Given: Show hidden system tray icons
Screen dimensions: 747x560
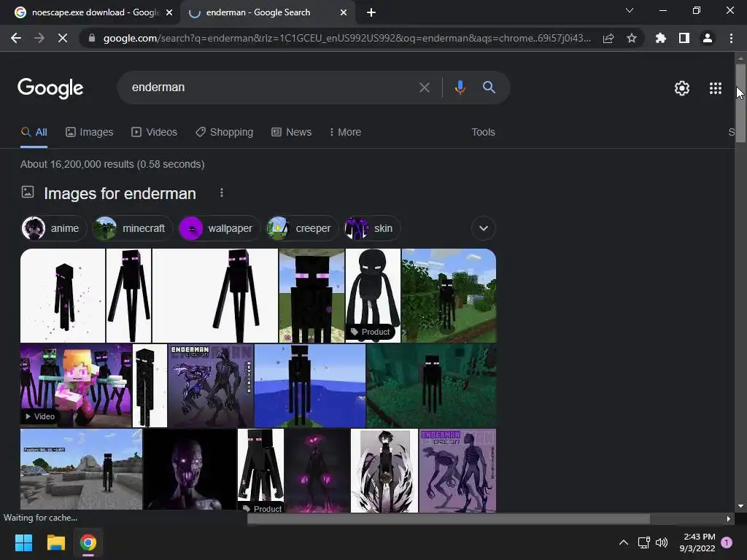Looking at the screenshot, I should [623, 542].
